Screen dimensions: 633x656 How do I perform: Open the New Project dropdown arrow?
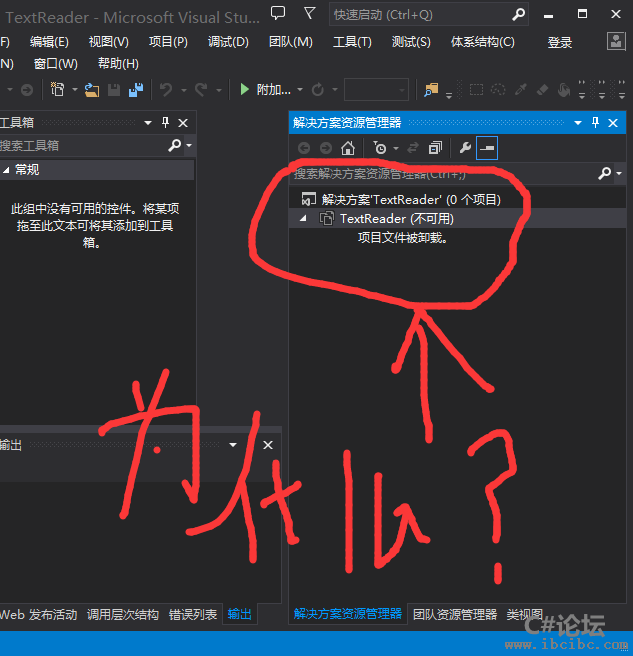click(x=75, y=90)
